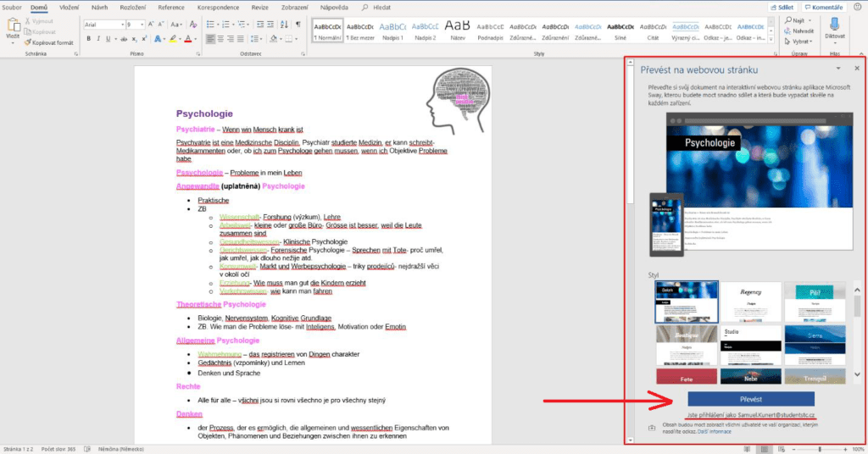
Task: Open the font size dropdown
Action: click(142, 25)
